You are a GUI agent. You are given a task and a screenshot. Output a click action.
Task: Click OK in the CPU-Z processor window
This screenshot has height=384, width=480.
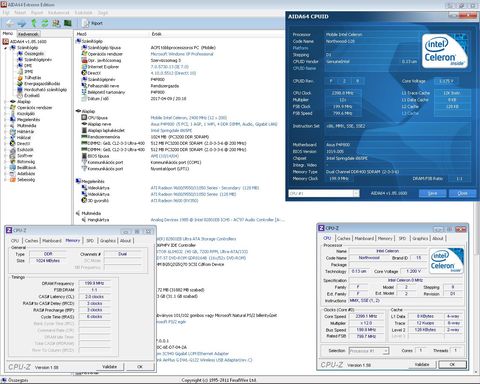point(452,365)
